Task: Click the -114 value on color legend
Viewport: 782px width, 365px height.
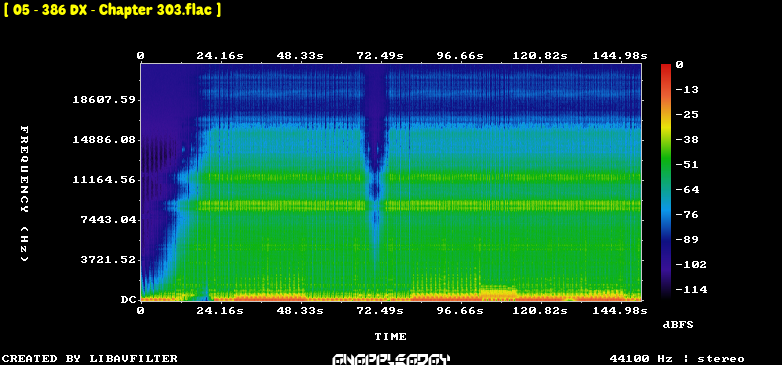Action: (x=691, y=289)
